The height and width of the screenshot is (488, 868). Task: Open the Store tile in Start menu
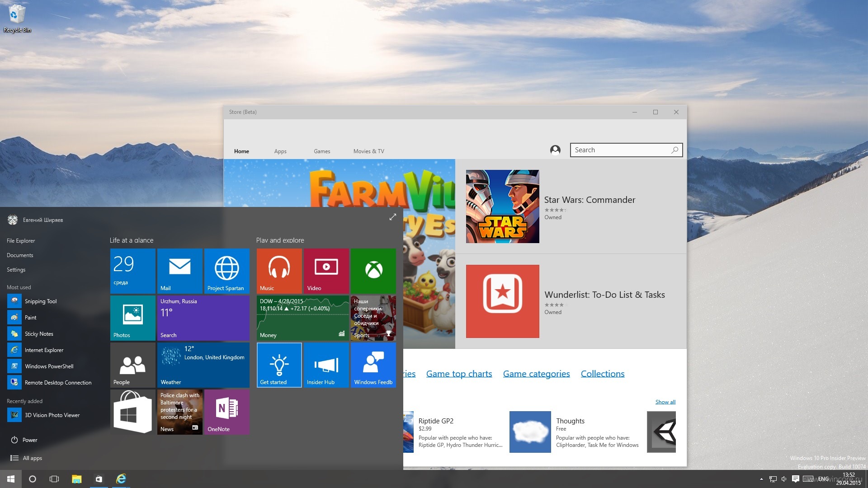(132, 412)
